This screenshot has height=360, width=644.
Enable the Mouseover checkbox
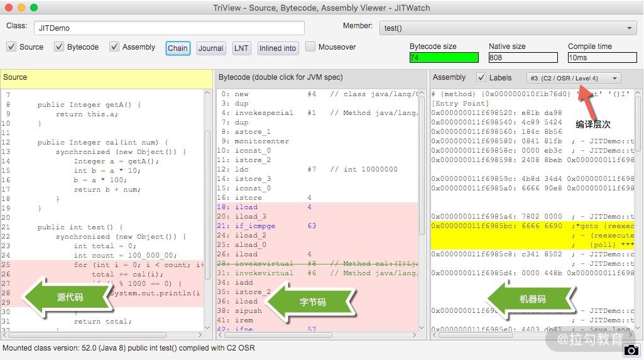click(x=310, y=47)
